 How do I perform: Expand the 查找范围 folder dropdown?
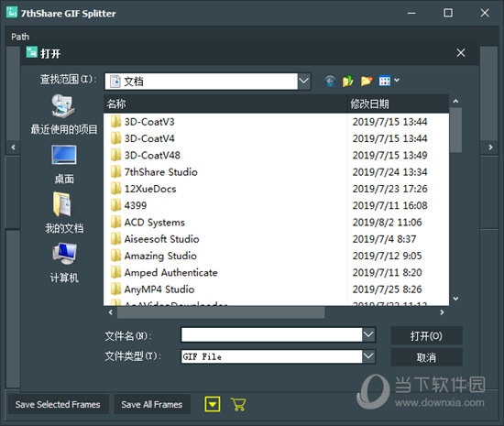click(x=304, y=81)
